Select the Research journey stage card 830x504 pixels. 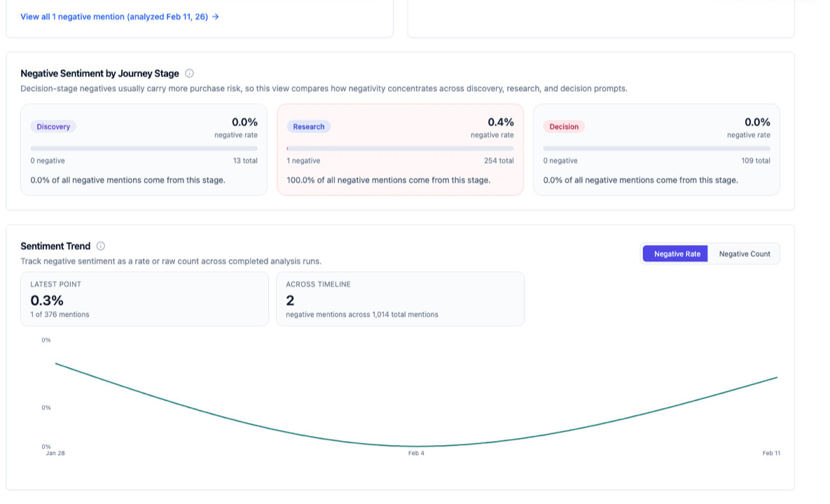pos(400,150)
